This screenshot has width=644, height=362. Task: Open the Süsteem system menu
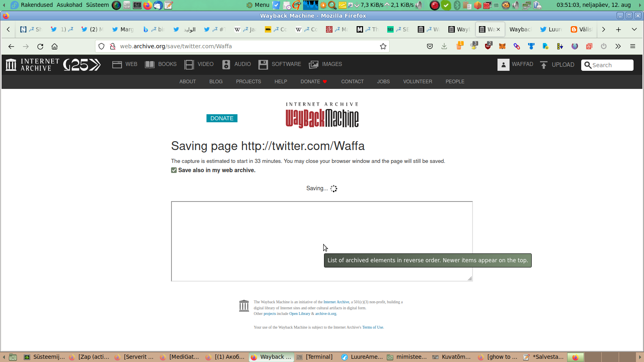point(97,5)
